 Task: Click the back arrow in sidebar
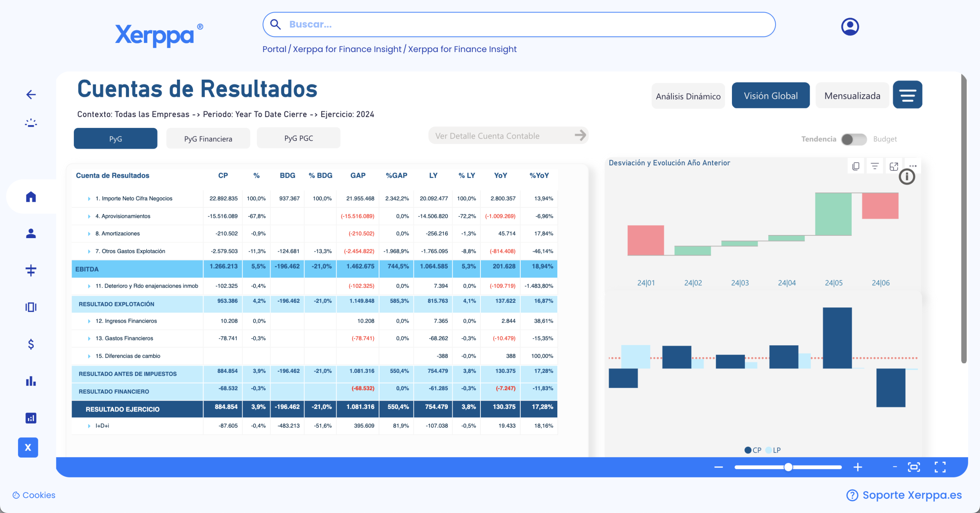31,95
